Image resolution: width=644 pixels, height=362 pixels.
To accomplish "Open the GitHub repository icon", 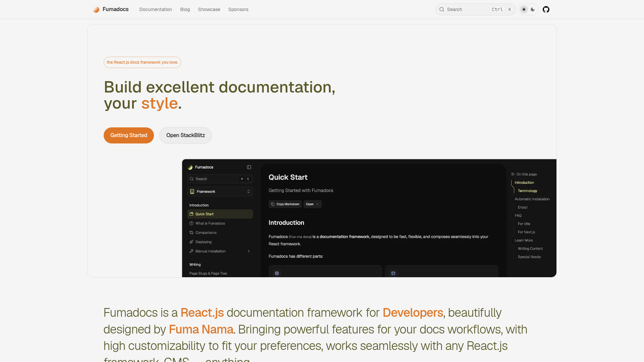I will [x=546, y=9].
